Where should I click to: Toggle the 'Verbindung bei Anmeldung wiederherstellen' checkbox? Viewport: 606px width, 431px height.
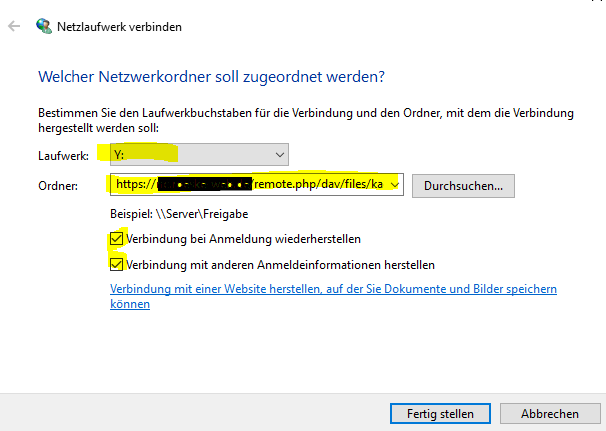point(116,238)
